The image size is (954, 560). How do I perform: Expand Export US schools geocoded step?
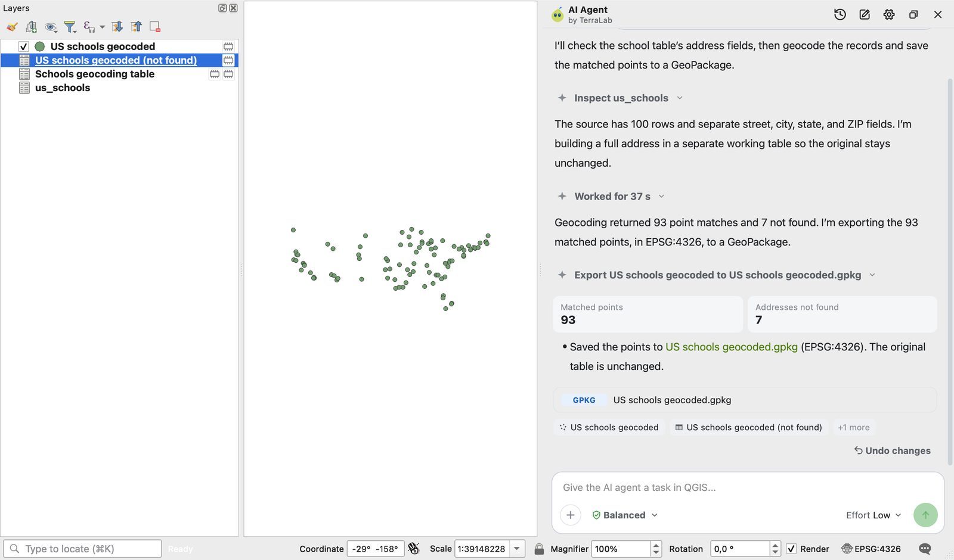click(717, 275)
